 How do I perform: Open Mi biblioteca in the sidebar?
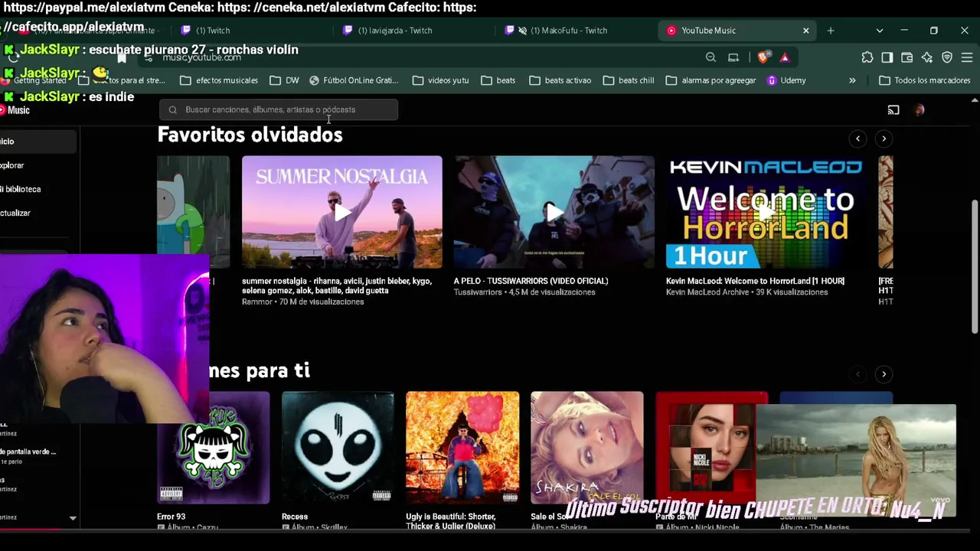pyautogui.click(x=21, y=189)
